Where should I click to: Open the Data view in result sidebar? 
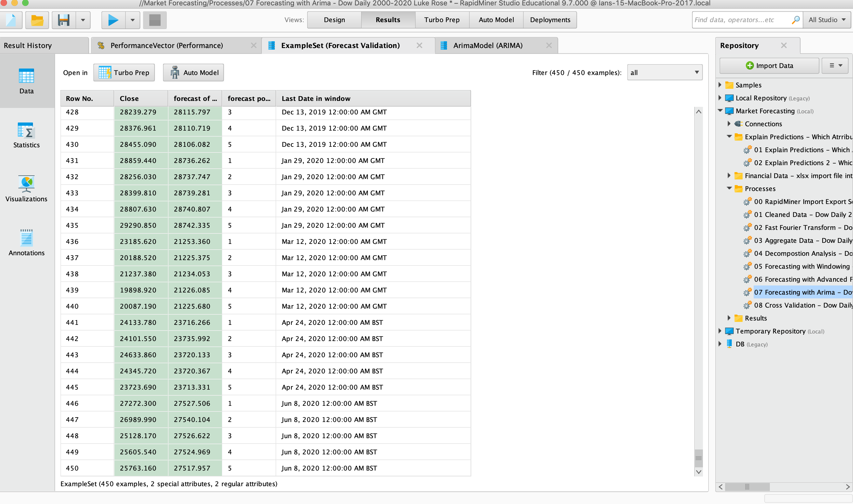click(x=26, y=81)
